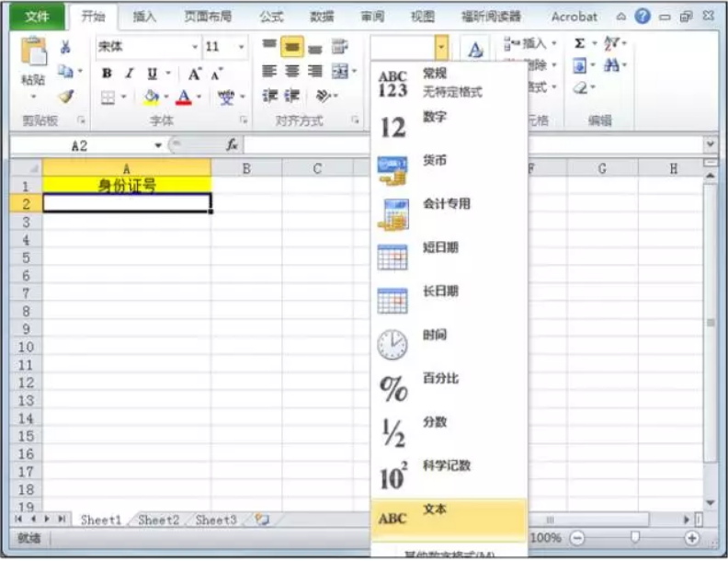
Task: Click the text orientation icon
Action: [324, 96]
